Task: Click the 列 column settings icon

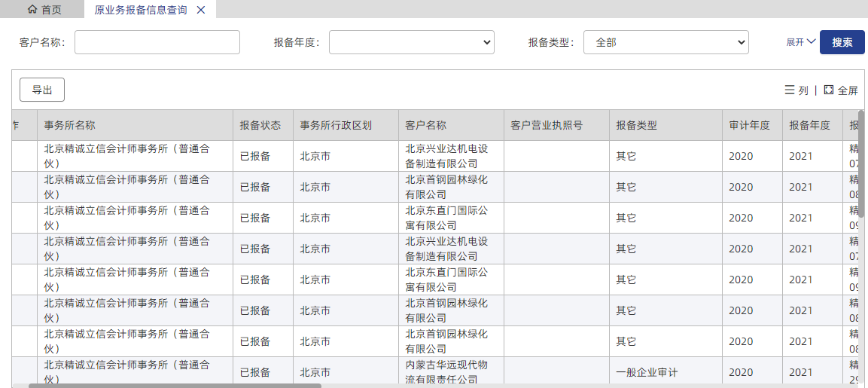Action: (790, 90)
